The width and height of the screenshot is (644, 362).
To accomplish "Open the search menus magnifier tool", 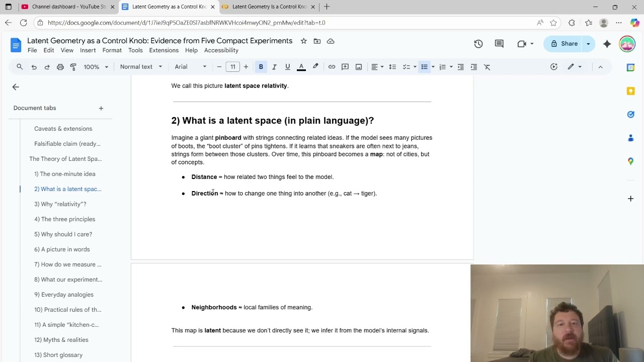I will 20,67.
